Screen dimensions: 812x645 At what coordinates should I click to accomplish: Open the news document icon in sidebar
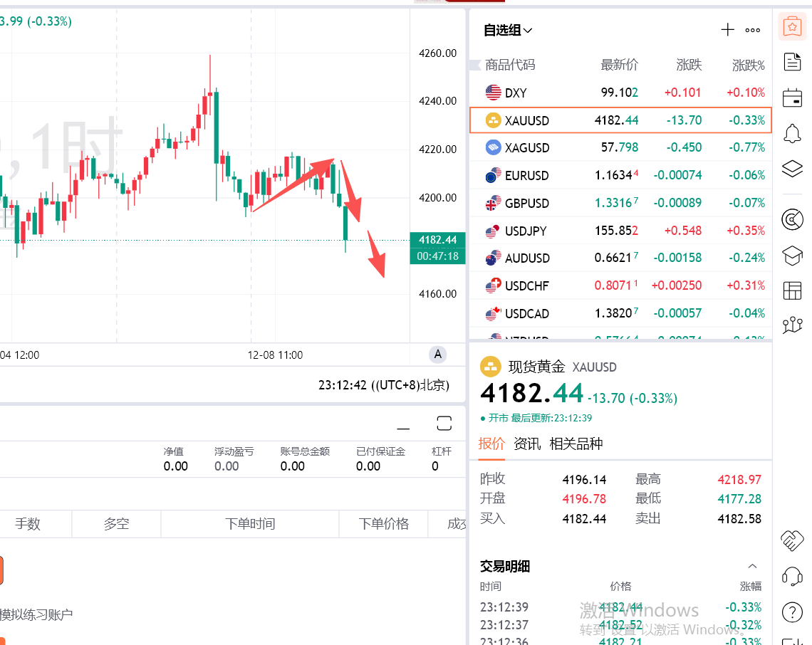[x=792, y=62]
